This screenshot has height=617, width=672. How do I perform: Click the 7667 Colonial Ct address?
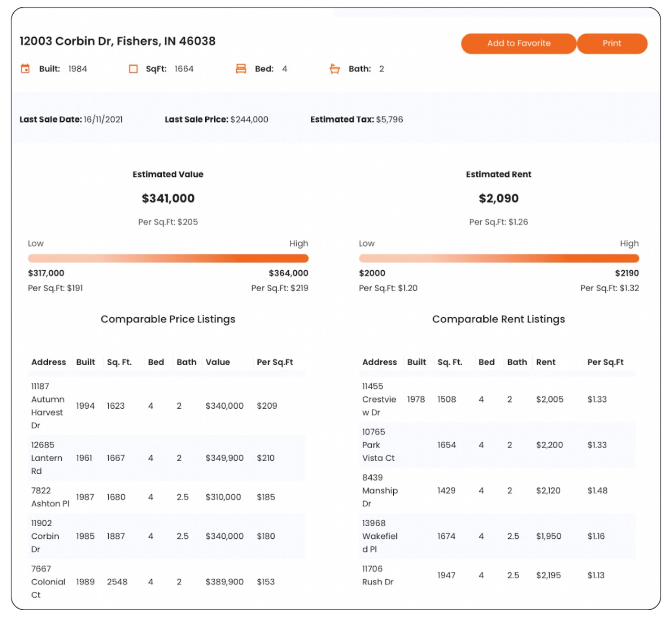tap(48, 582)
